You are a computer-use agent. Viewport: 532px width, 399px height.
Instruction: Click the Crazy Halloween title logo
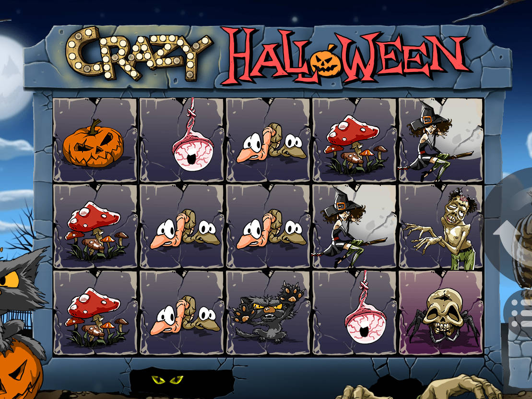pyautogui.click(x=268, y=55)
